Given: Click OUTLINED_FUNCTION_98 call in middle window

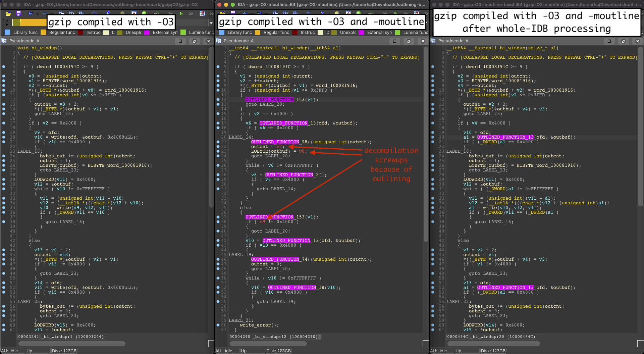Looking at the screenshot, I should click(279, 142).
